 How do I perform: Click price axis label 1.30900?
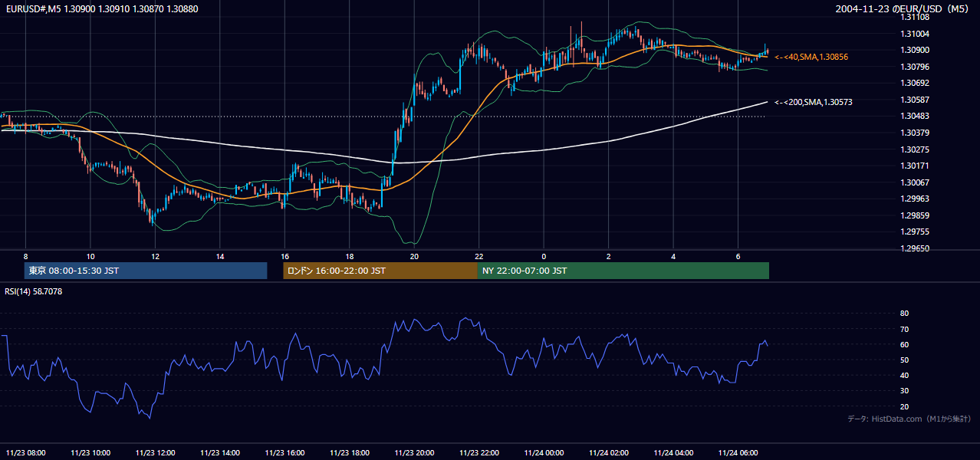[x=916, y=50]
